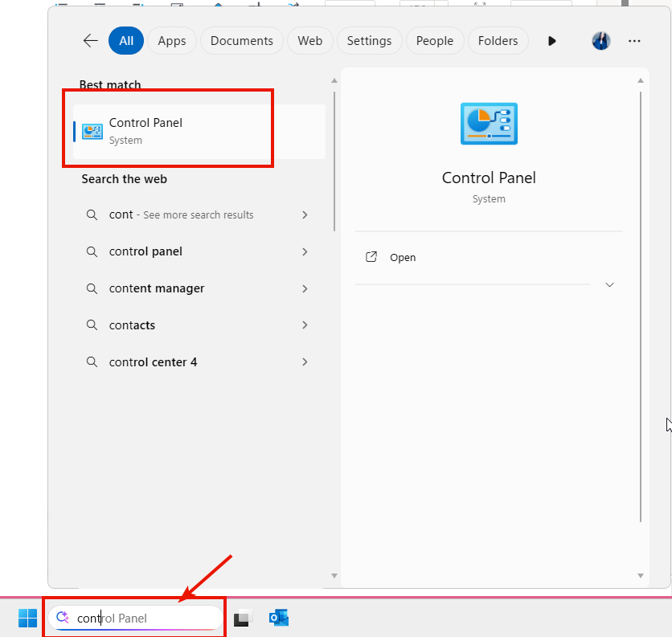
Task: Click the results list scroll-down arrow
Action: click(334, 576)
